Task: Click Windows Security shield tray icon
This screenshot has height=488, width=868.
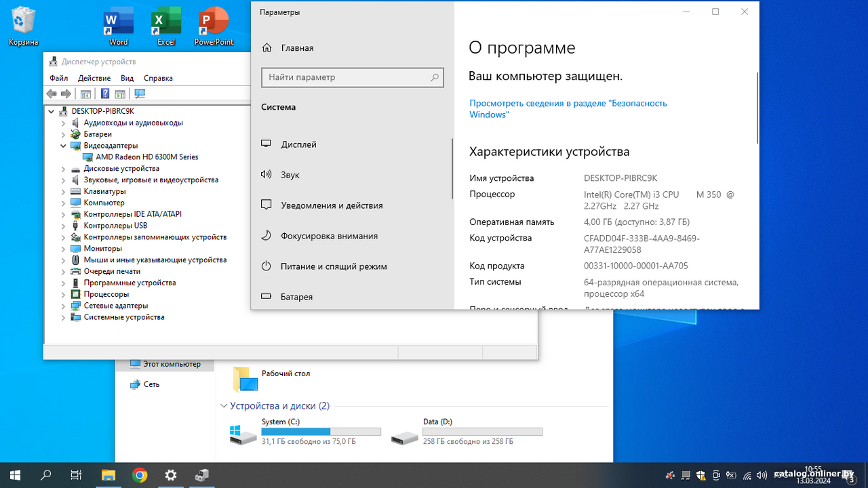Action: pyautogui.click(x=701, y=475)
